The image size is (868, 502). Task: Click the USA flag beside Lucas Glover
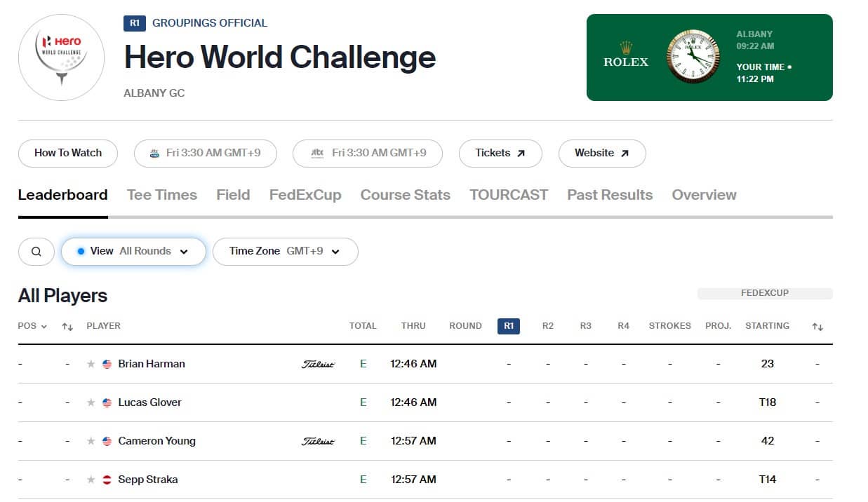pos(107,402)
